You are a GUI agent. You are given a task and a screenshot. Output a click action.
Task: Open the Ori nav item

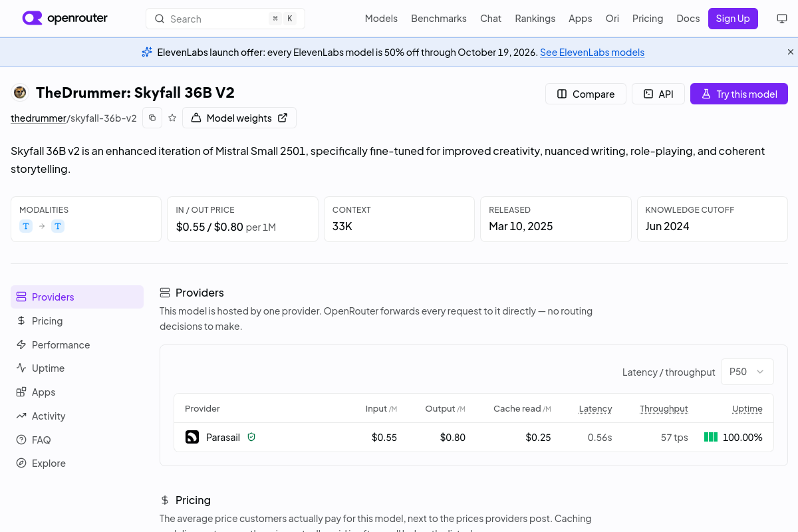612,19
